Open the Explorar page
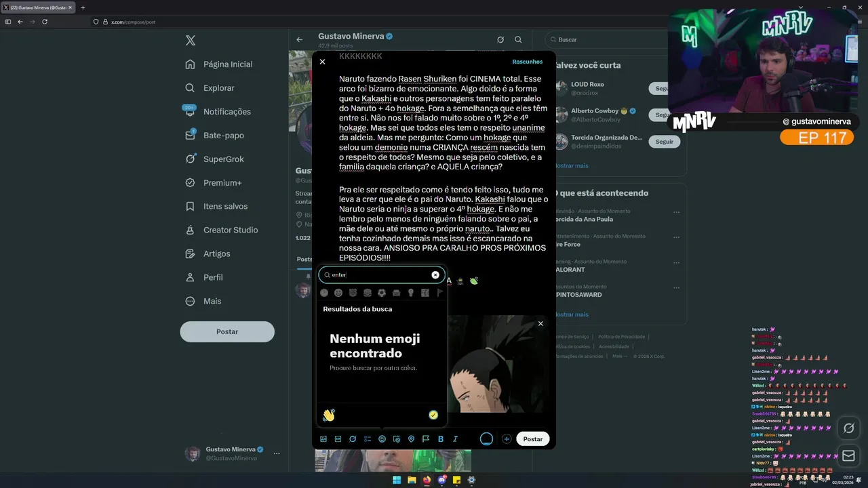This screenshot has height=488, width=868. (210, 88)
